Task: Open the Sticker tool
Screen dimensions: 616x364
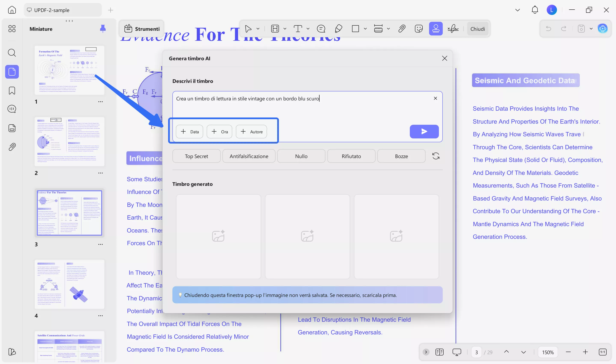Action: point(419,28)
